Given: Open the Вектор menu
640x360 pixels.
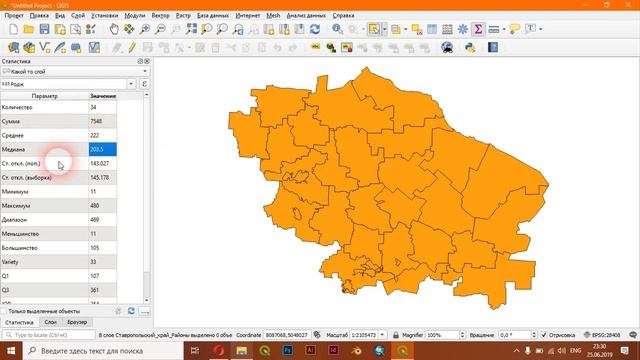Looking at the screenshot, I should pyautogui.click(x=160, y=16).
